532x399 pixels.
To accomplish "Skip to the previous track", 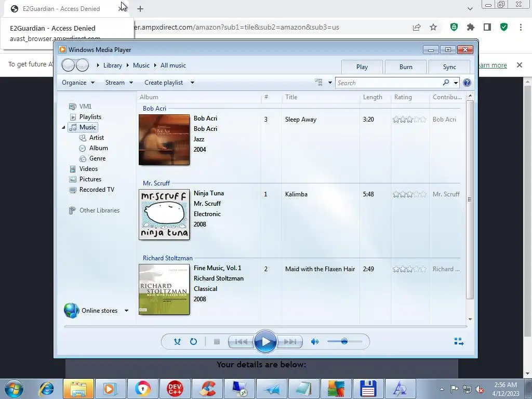I will (x=241, y=342).
